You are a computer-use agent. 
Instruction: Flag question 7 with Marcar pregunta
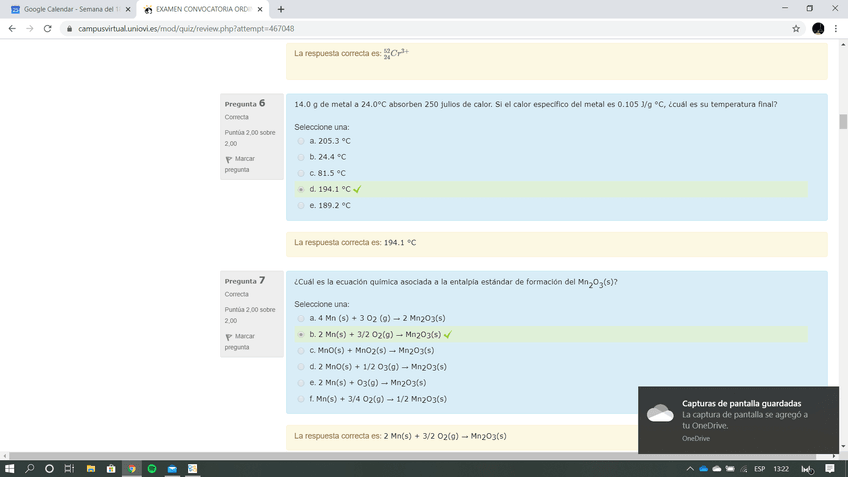tap(240, 341)
